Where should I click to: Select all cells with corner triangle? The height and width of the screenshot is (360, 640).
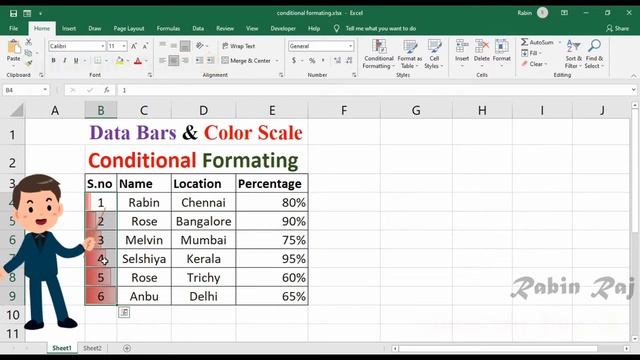coord(16,110)
